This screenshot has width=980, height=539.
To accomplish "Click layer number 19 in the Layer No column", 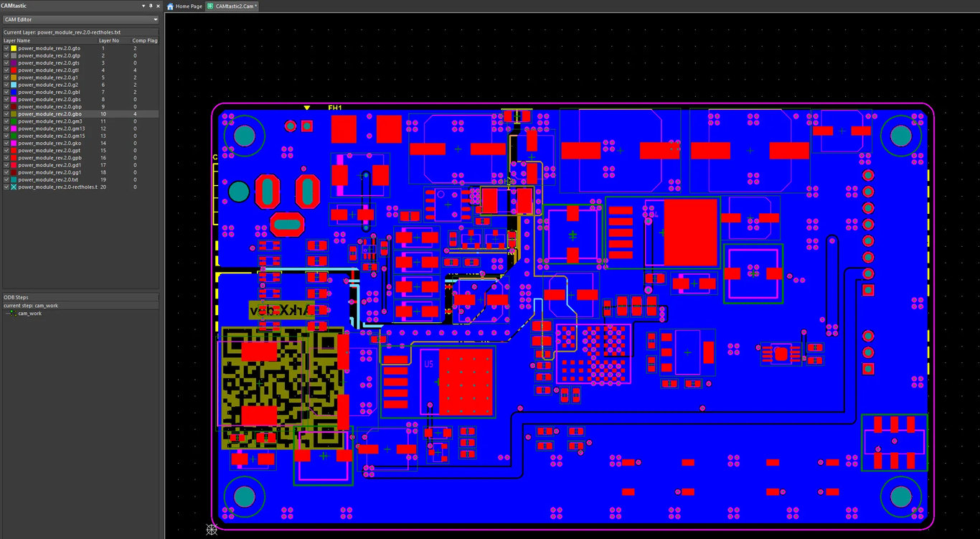I will [103, 179].
